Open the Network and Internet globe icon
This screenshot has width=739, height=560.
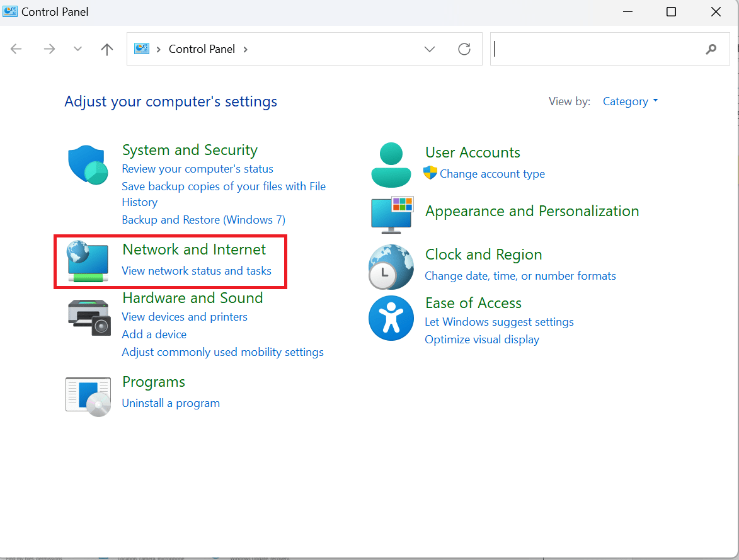(89, 261)
